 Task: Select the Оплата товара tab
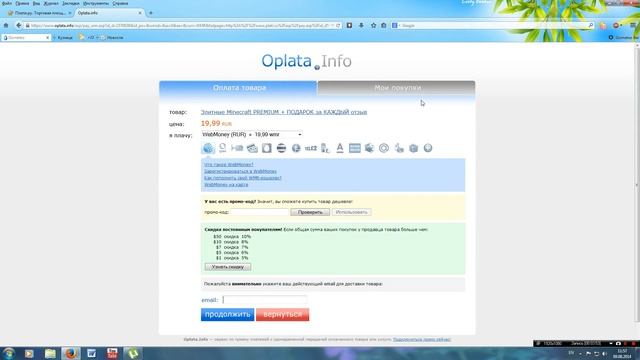click(x=238, y=88)
